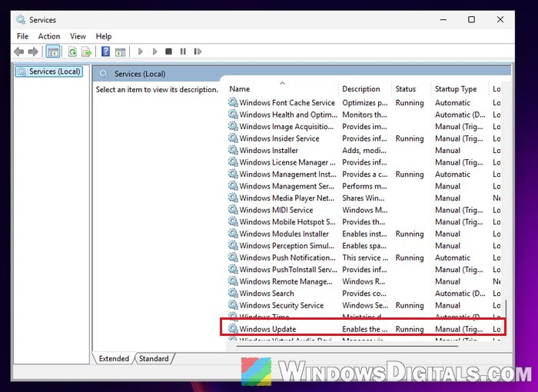538x392 pixels.
Task: Click the Start Service play icon
Action: [140, 51]
